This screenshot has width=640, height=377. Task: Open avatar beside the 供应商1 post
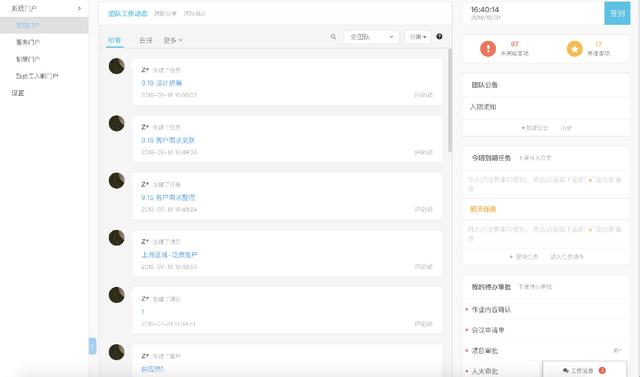click(x=116, y=352)
